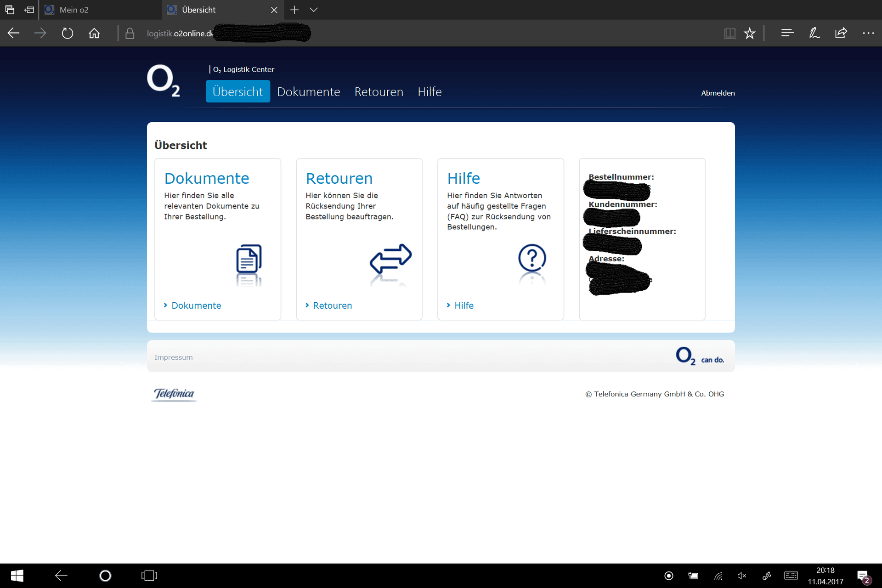
Task: Click the documents page icon
Action: coord(249,259)
